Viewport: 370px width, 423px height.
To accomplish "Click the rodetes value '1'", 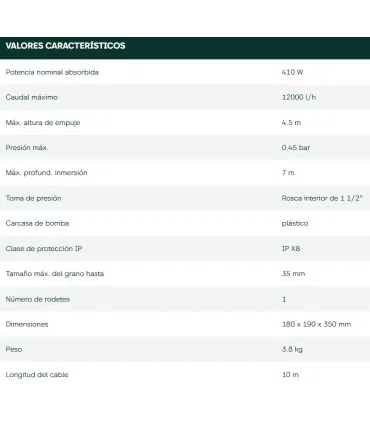I will click(x=284, y=299).
